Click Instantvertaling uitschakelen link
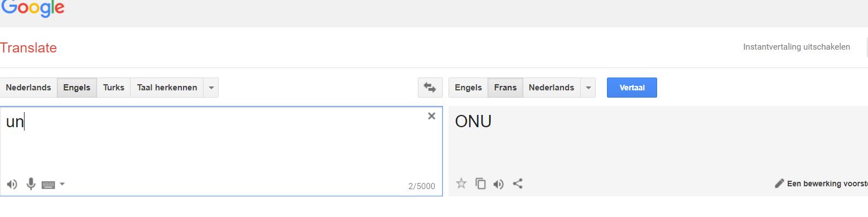 [x=797, y=47]
